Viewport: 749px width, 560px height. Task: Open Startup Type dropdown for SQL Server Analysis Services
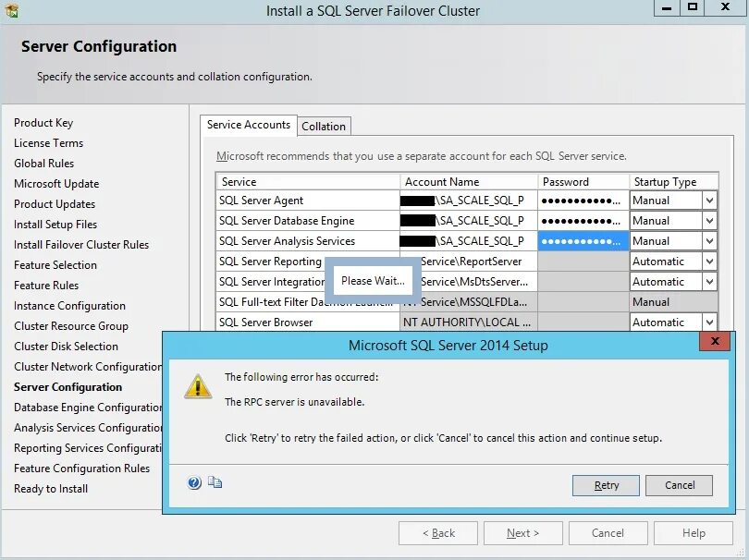(x=709, y=241)
